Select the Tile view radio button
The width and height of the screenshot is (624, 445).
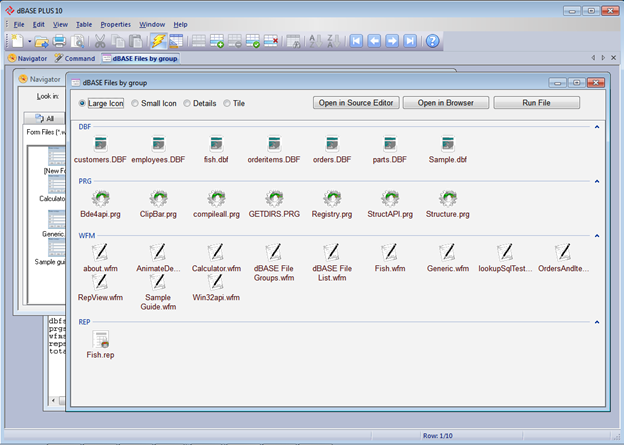point(227,103)
